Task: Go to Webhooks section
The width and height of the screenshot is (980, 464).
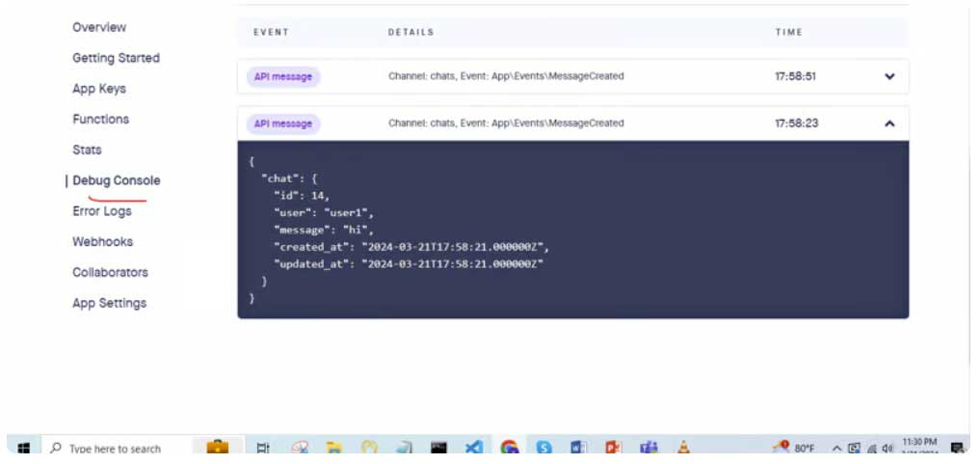Action: click(x=102, y=242)
